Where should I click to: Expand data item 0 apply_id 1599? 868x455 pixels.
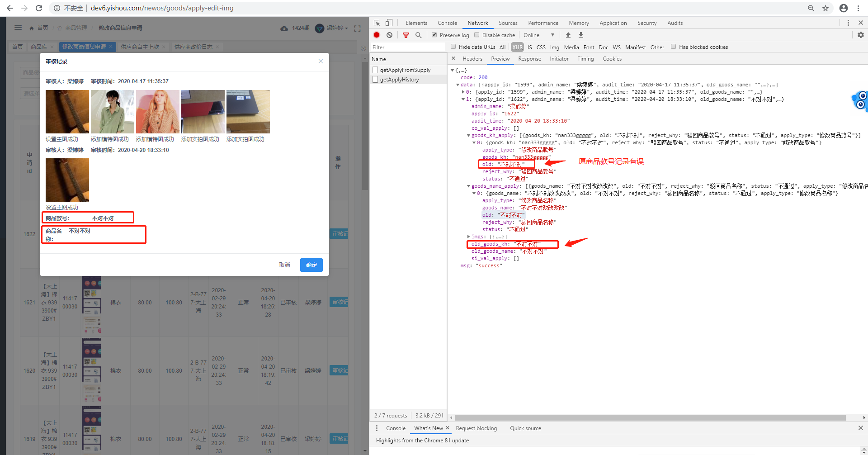coord(463,92)
